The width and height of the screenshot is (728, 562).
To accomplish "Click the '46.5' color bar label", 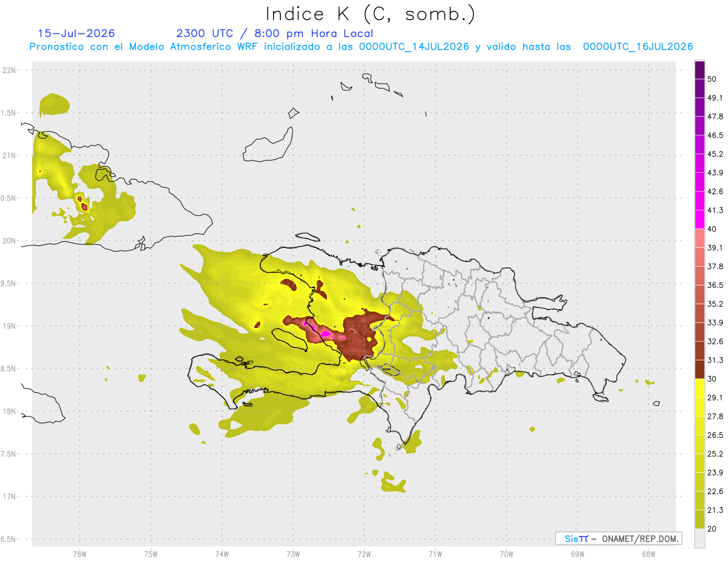I will [x=715, y=136].
